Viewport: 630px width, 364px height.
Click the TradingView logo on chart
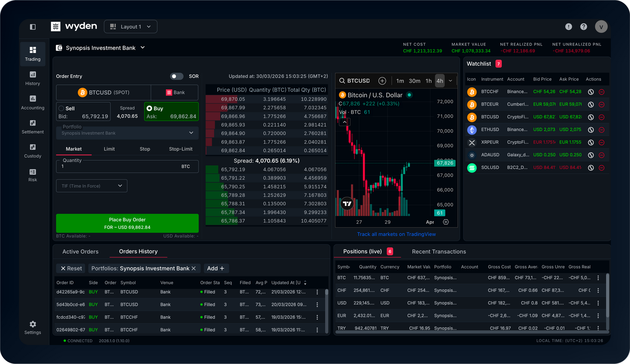point(347,203)
